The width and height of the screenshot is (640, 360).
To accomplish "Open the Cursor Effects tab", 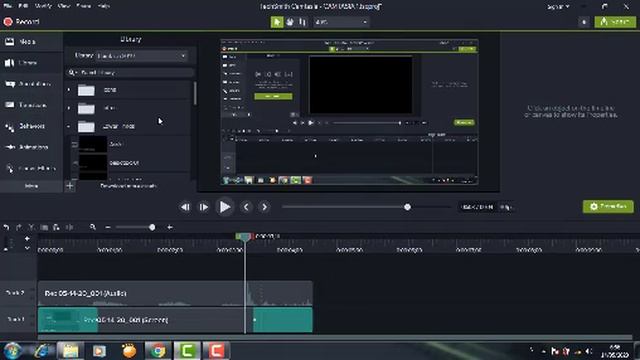I will pos(31,168).
